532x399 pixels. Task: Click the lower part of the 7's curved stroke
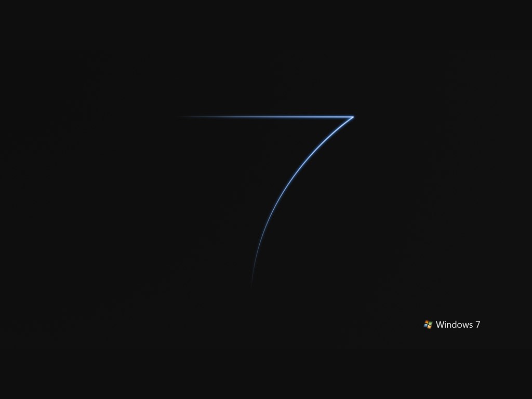(259, 244)
